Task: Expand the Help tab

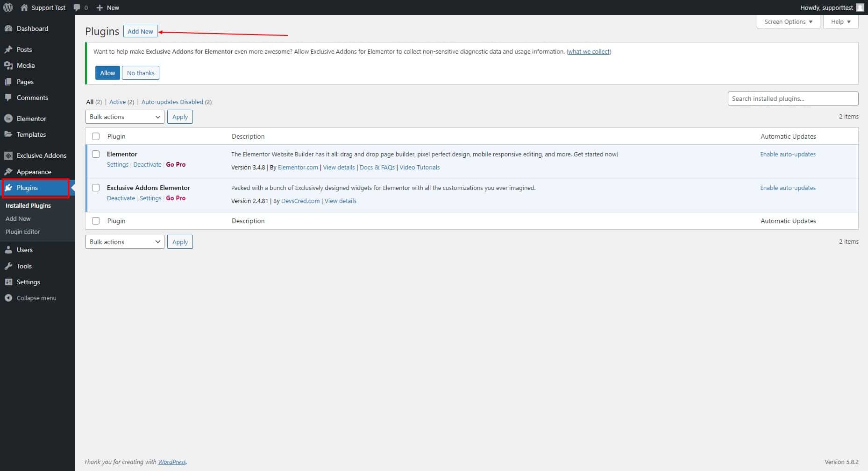Action: (x=841, y=22)
